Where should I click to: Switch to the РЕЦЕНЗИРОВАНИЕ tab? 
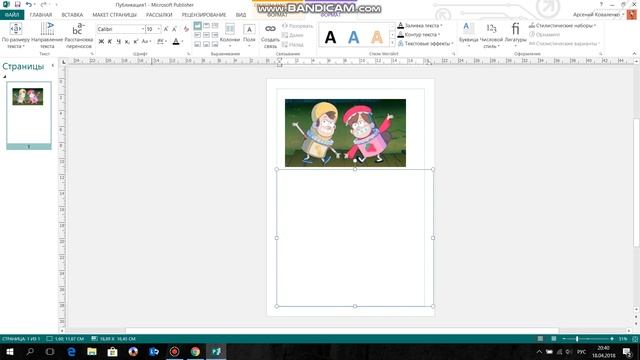pyautogui.click(x=204, y=15)
